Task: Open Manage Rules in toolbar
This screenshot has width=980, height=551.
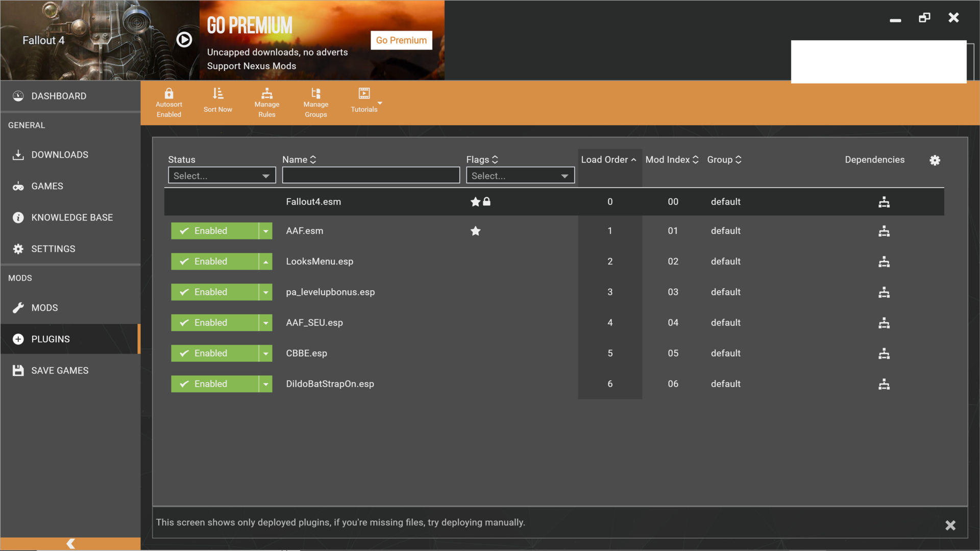Action: click(x=267, y=103)
